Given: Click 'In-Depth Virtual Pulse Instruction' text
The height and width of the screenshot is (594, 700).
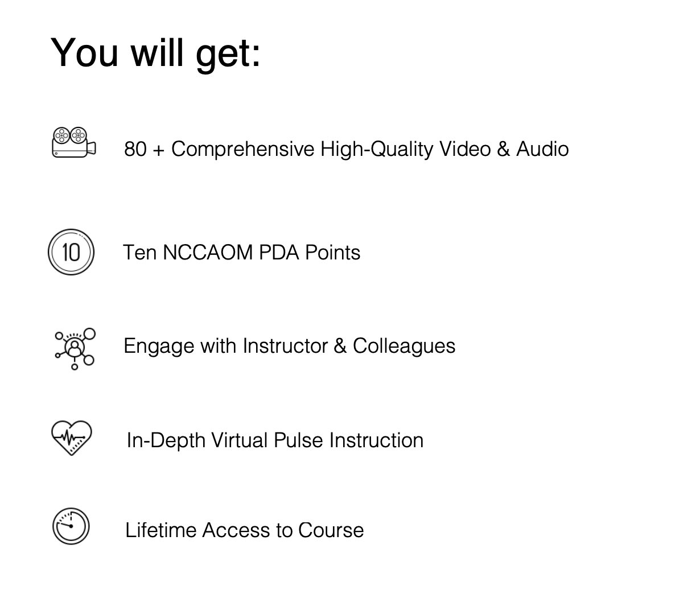Looking at the screenshot, I should 275,440.
